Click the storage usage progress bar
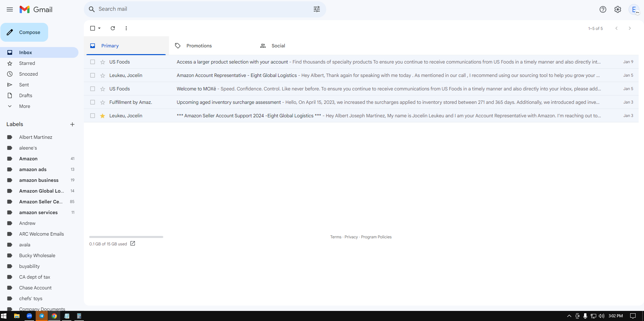The width and height of the screenshot is (644, 321). click(x=126, y=237)
